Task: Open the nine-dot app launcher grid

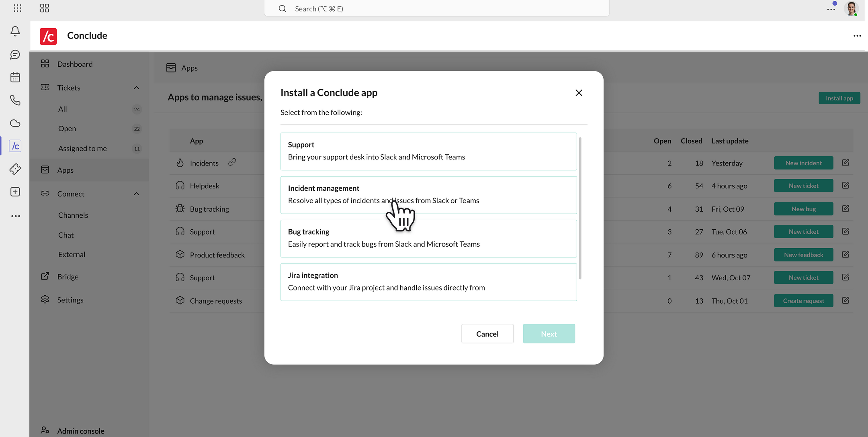Action: pos(18,8)
